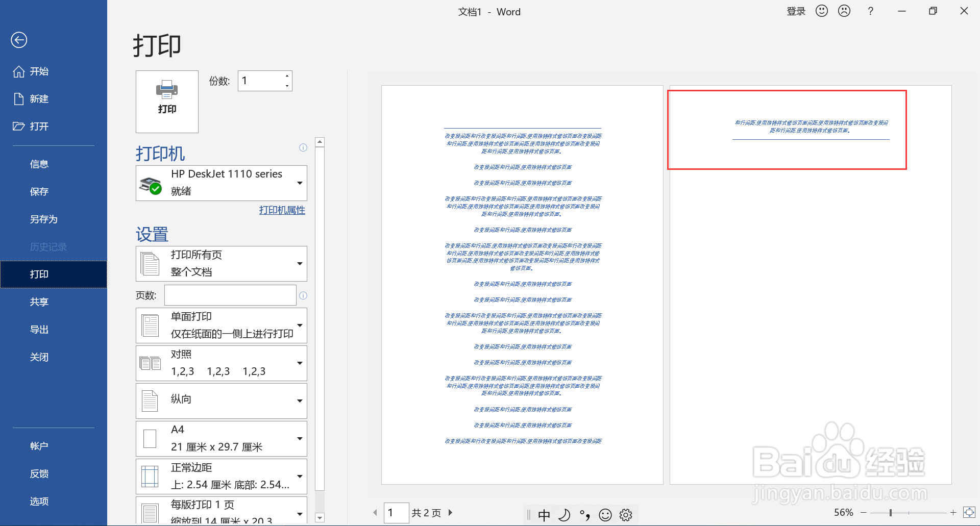This screenshot has width=980, height=526.
Task: Open IME settings gear icon
Action: tap(626, 515)
